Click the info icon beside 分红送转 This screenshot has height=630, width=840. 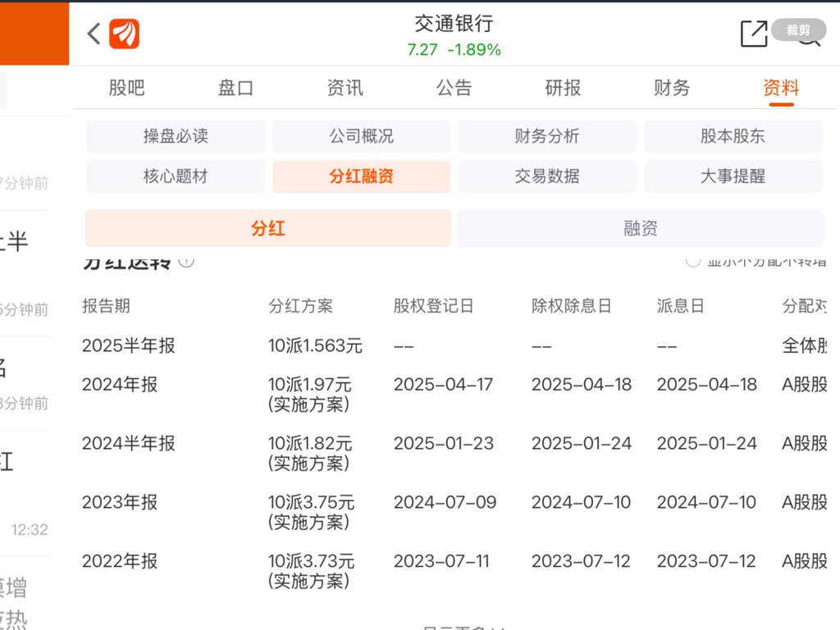[186, 261]
